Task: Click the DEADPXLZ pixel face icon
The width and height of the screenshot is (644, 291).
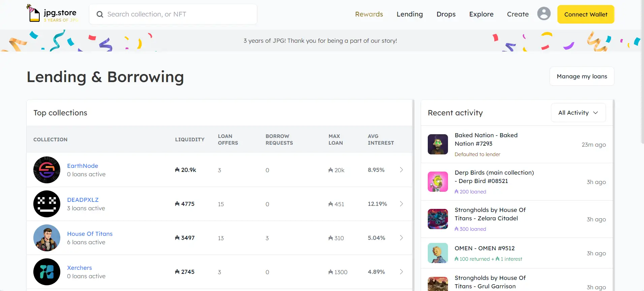Action: (x=47, y=204)
